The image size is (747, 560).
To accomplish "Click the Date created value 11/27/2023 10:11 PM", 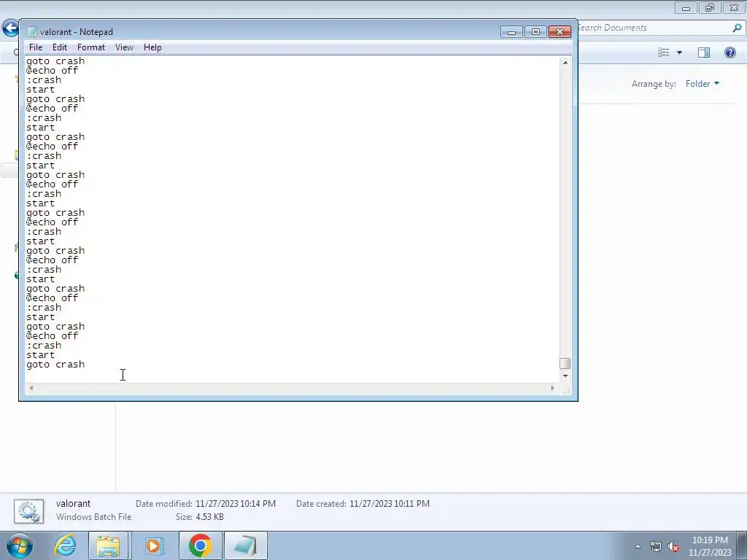I will (390, 503).
